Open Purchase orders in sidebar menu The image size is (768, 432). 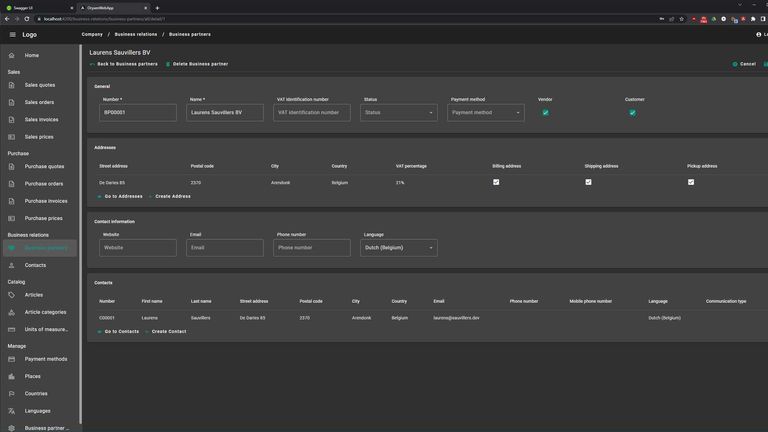[x=43, y=183]
